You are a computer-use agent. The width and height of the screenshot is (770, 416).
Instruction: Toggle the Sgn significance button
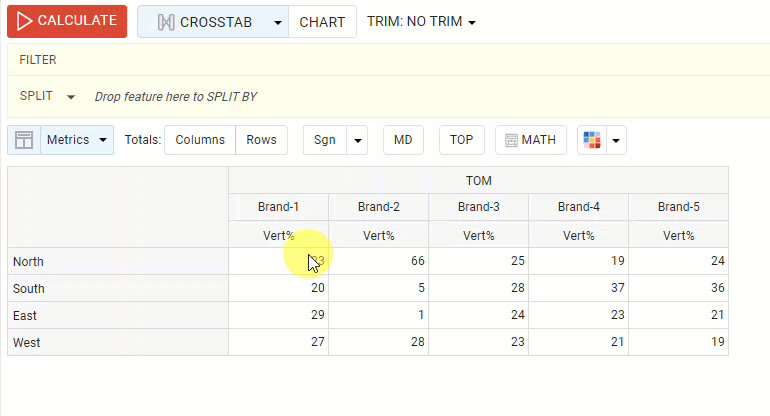(x=325, y=140)
